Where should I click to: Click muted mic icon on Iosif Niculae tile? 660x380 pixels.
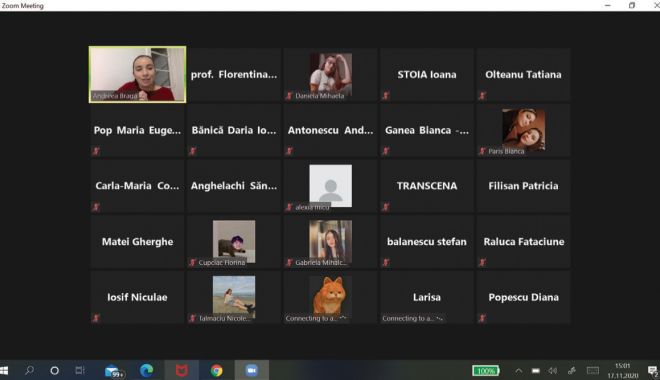[x=96, y=318]
